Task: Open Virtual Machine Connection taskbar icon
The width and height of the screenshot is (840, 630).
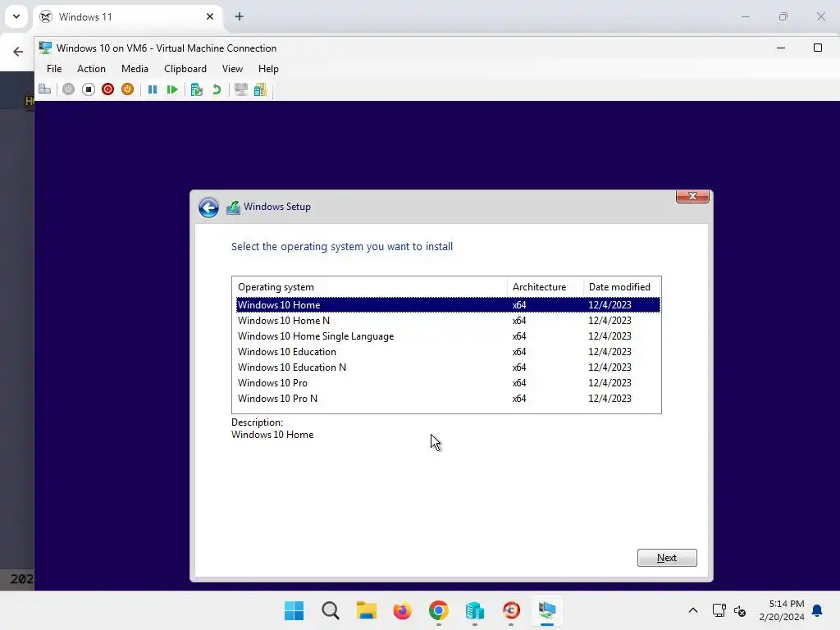Action: (x=547, y=610)
